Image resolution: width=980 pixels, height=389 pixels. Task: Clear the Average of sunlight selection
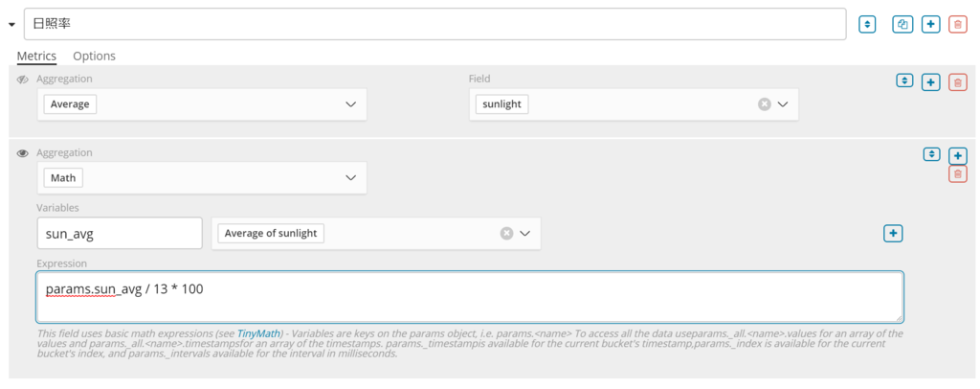click(507, 233)
